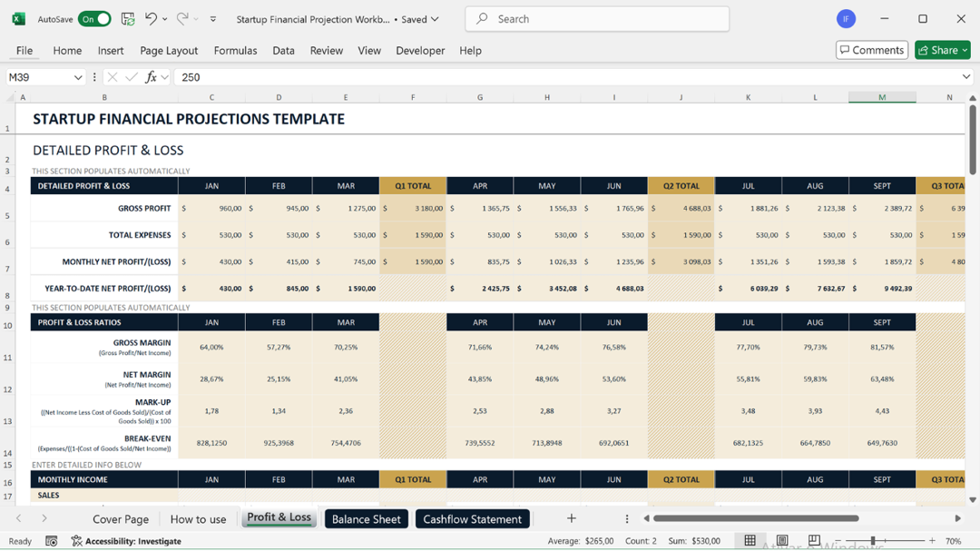The height and width of the screenshot is (551, 980).
Task: Select column M header
Action: (882, 97)
